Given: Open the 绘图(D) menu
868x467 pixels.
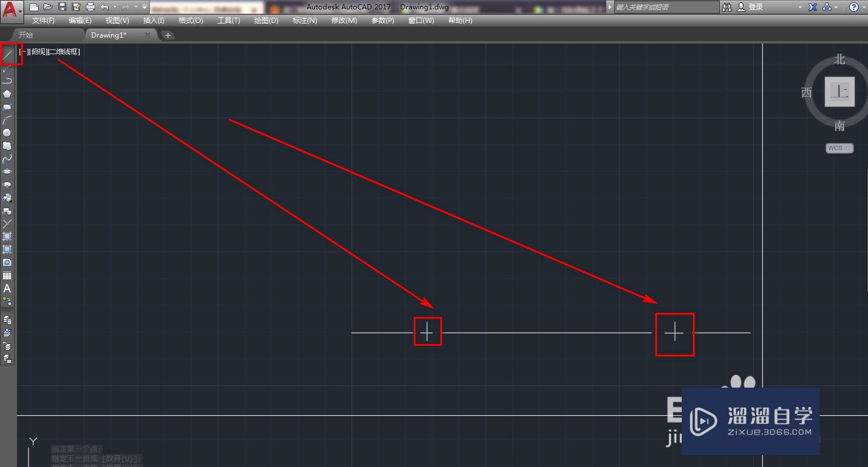Looking at the screenshot, I should [266, 20].
